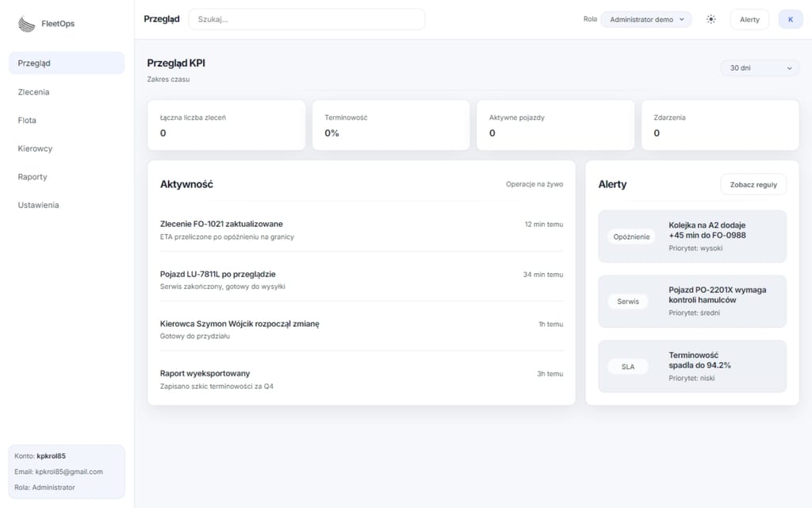812x508 pixels.
Task: Click Rola: Administrator text in sidebar footer
Action: pyautogui.click(x=44, y=487)
